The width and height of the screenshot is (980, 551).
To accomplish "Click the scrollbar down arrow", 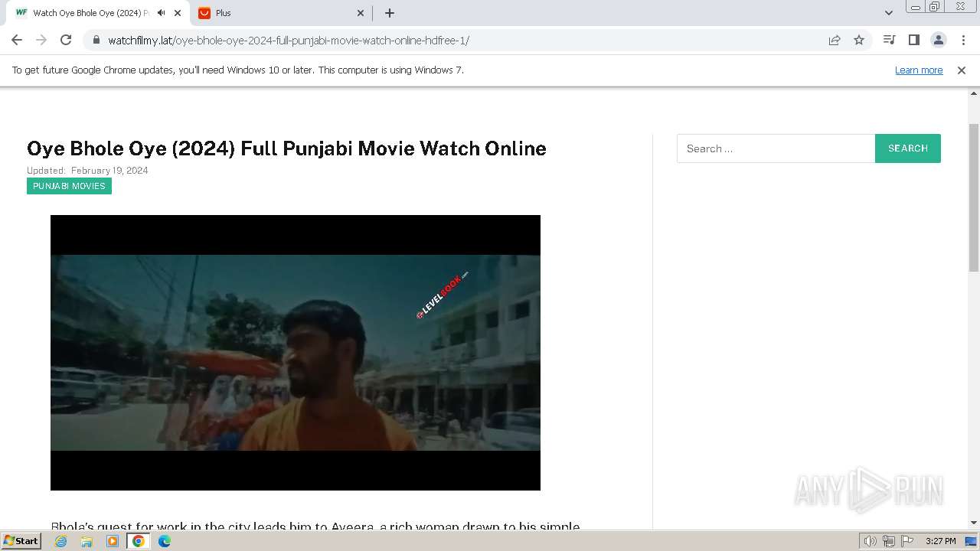I will pos(974,523).
